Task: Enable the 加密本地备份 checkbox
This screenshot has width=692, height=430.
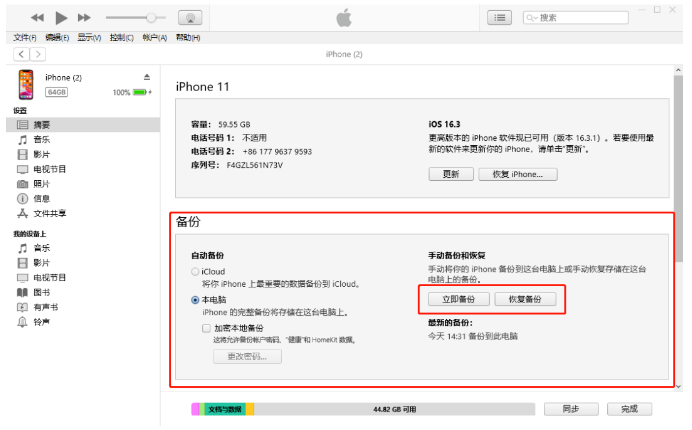Action: 206,328
